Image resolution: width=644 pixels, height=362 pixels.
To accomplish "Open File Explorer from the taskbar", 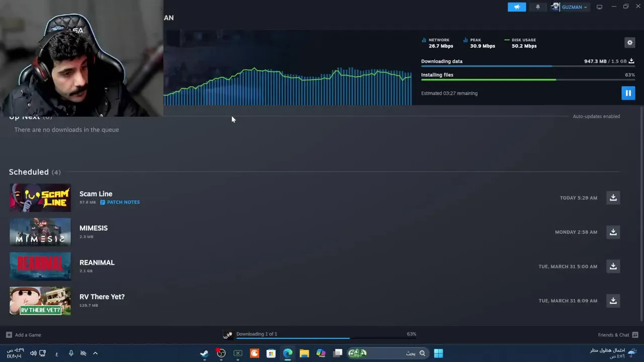I will tap(304, 353).
